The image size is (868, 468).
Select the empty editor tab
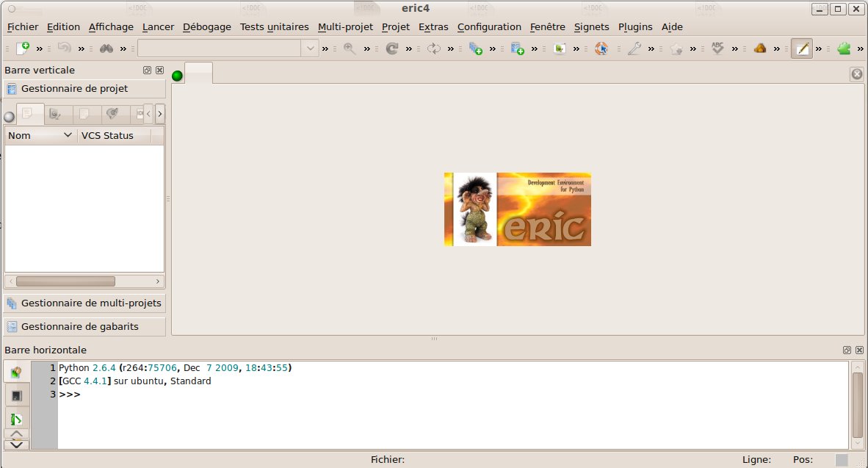(198, 73)
